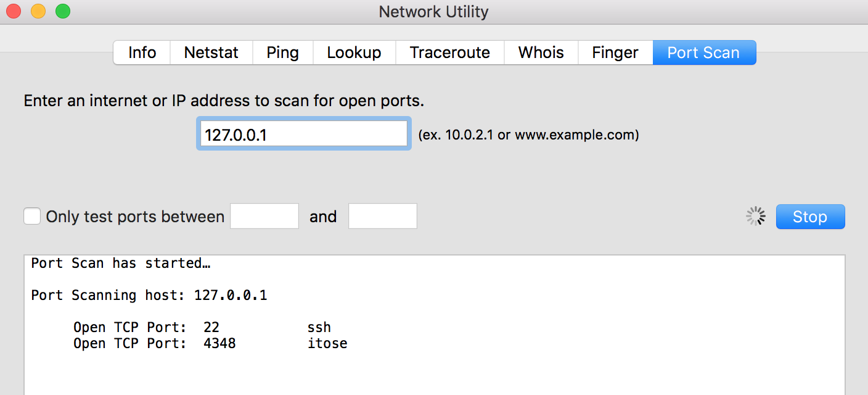Click the spinning progress indicator beside Stop

755,216
